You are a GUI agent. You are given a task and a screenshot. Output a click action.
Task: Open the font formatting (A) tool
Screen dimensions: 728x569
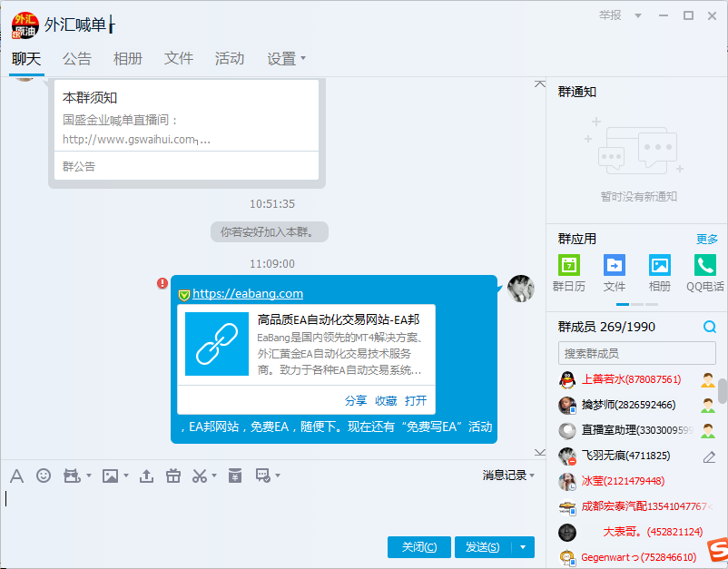16,476
